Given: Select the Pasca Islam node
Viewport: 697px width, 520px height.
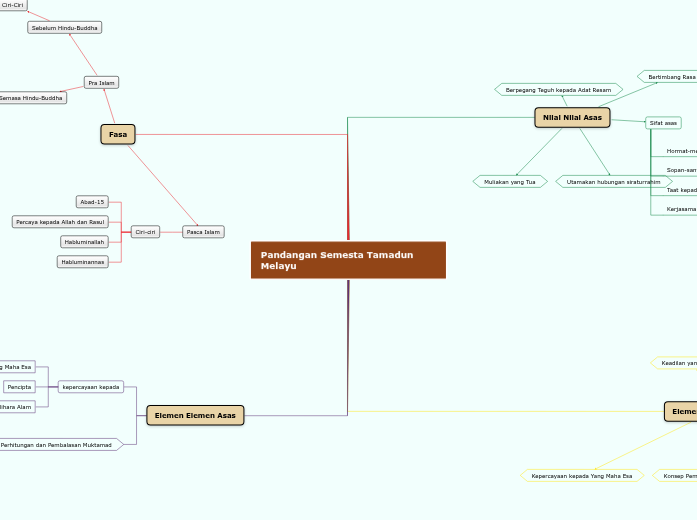Looking at the screenshot, I should pyautogui.click(x=203, y=232).
